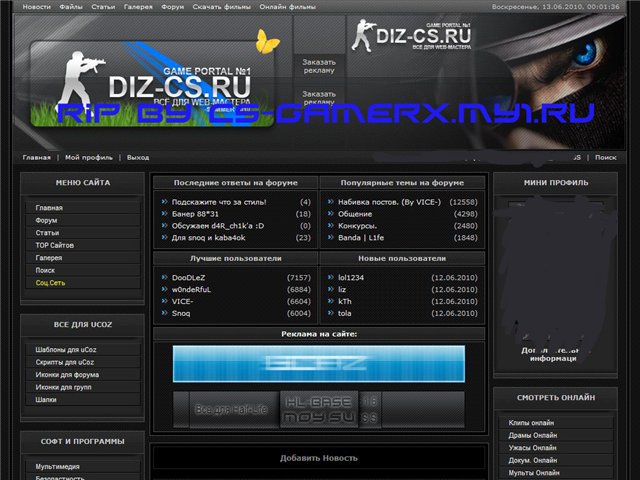Open user VICE- profile

(182, 301)
